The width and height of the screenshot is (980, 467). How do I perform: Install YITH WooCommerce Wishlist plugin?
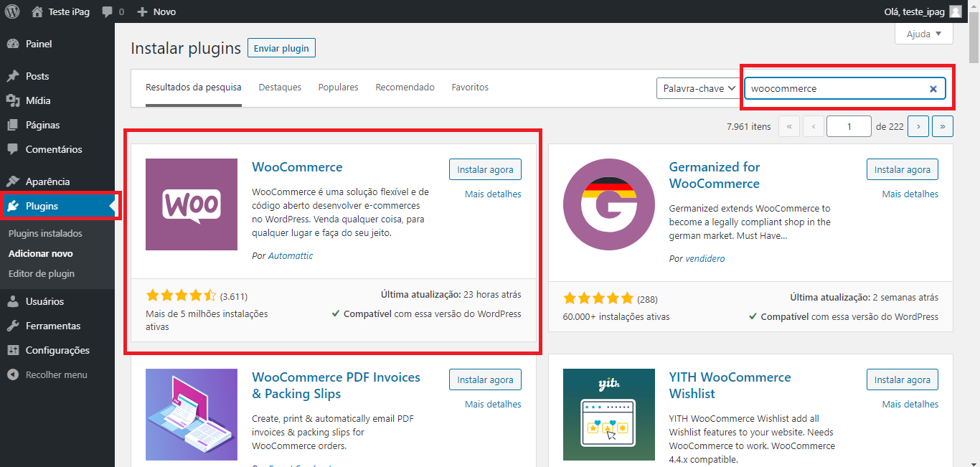(903, 379)
